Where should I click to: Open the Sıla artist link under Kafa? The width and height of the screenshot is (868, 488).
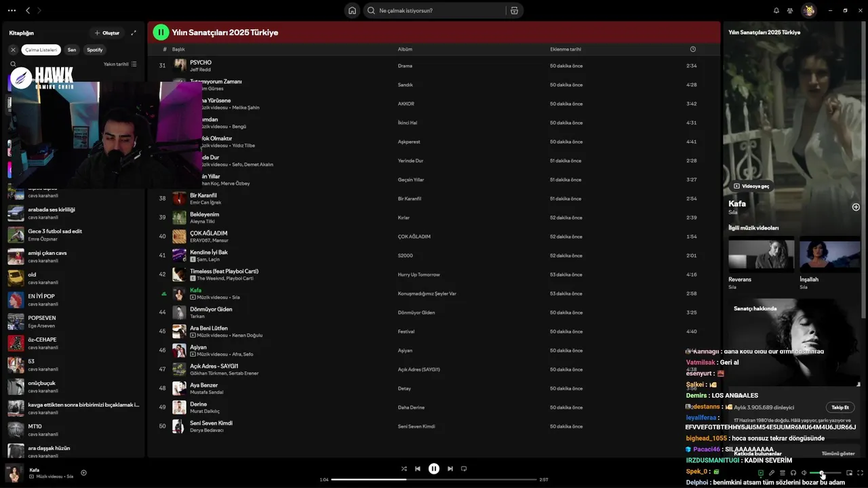pos(732,212)
